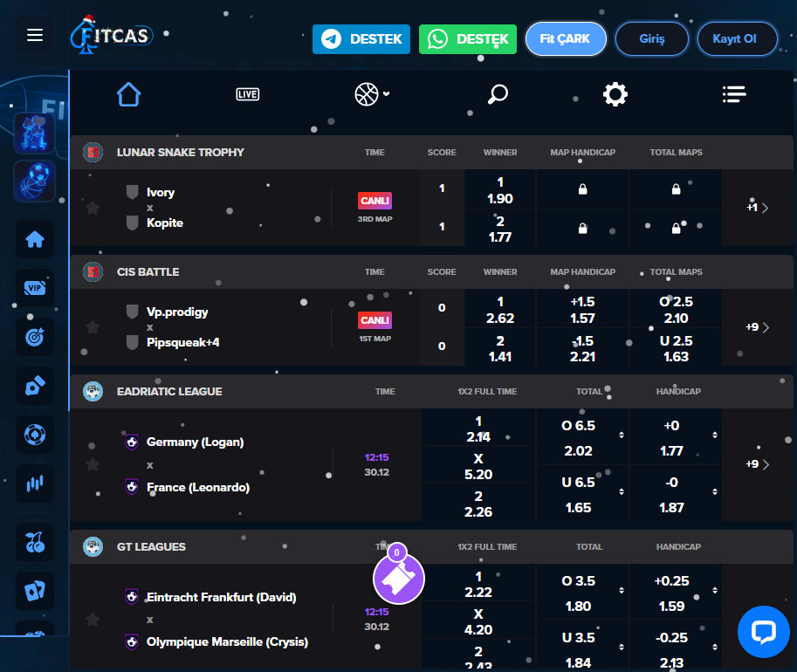Open the EADRIATIC LEAGUE header

169,391
